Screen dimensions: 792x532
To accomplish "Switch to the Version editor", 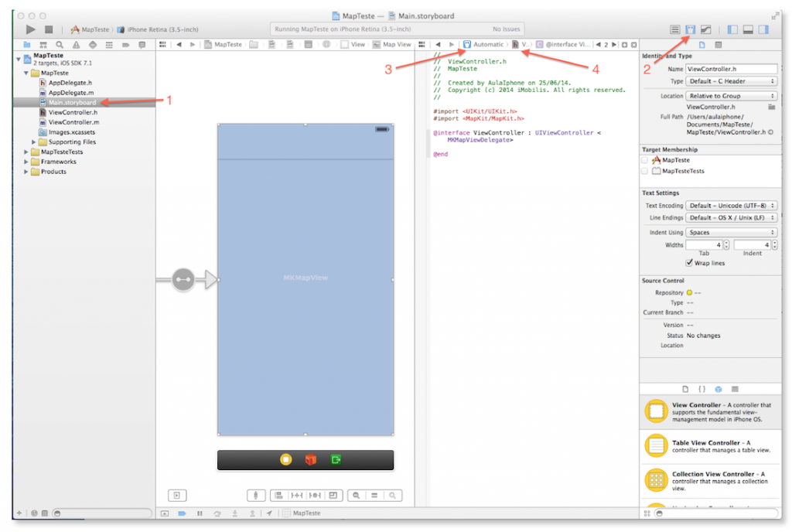I will [x=705, y=29].
